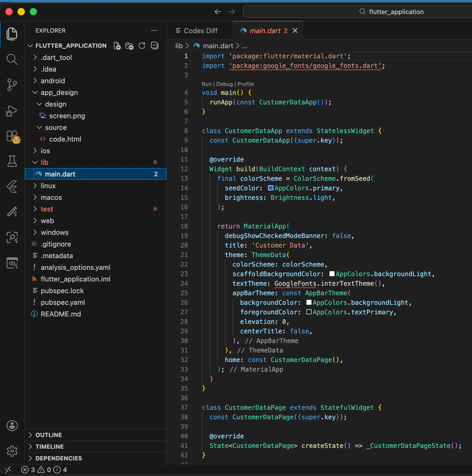Open the Flutter sidebar icon
This screenshot has width=472, height=476.
[12, 187]
